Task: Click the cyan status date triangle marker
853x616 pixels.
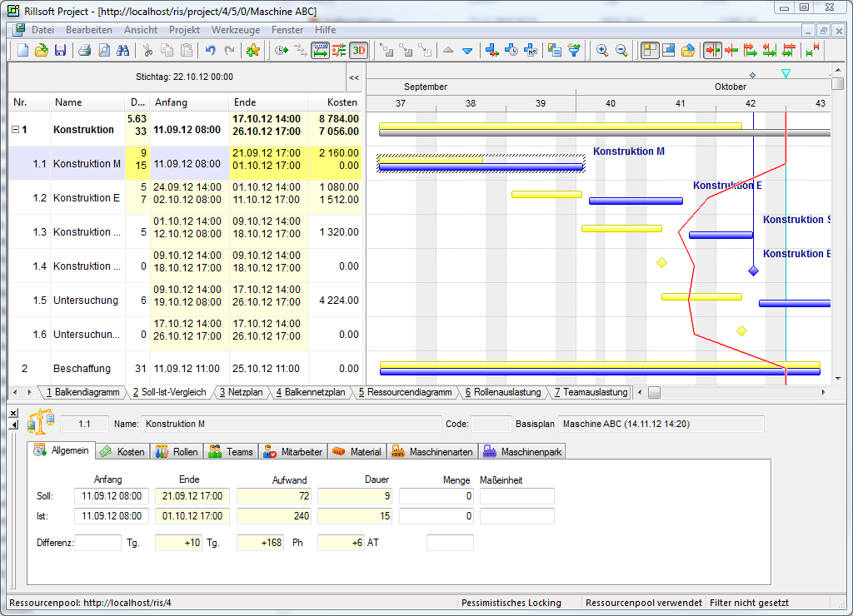Action: (x=786, y=73)
